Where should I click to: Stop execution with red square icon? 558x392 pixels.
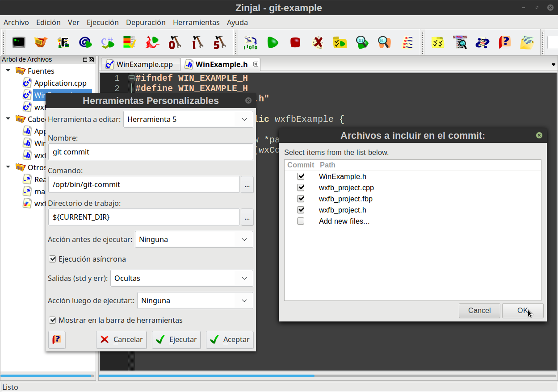pyautogui.click(x=295, y=42)
